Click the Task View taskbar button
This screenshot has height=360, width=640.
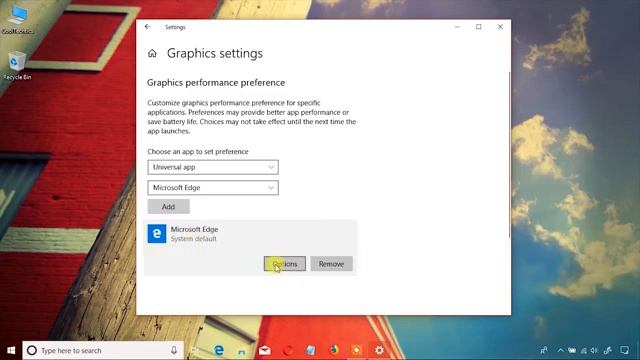coord(195,350)
